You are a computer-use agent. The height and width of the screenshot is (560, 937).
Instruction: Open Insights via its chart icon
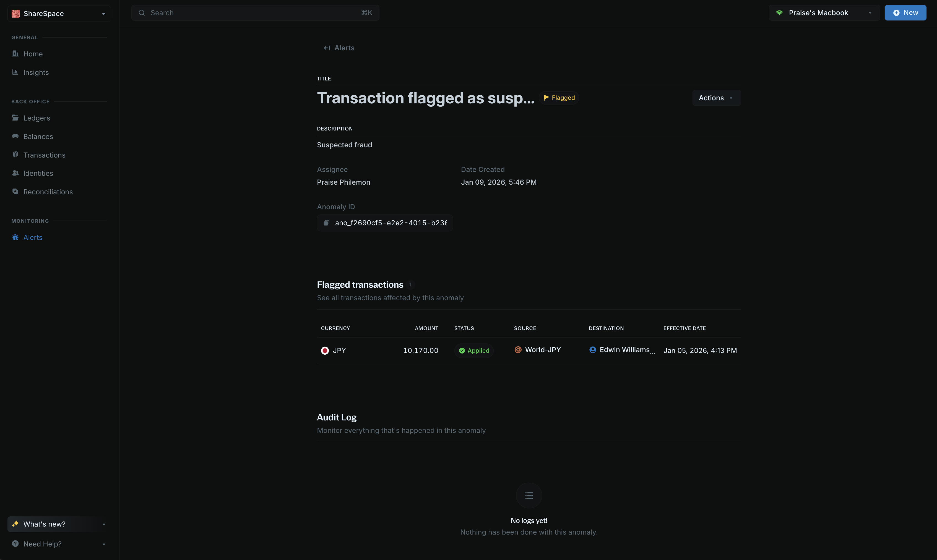coord(15,72)
